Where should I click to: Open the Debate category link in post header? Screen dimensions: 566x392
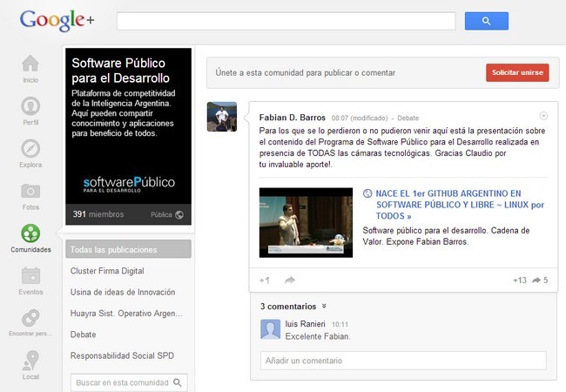click(408, 118)
